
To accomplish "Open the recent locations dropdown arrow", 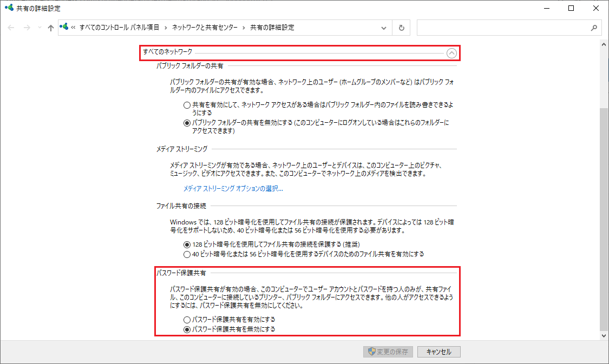I will pyautogui.click(x=39, y=28).
